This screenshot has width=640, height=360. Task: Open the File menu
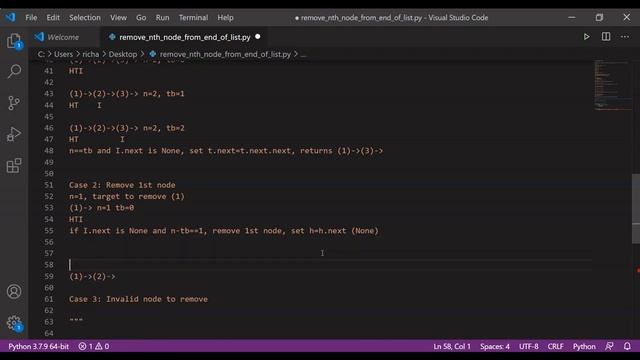pyautogui.click(x=31, y=18)
